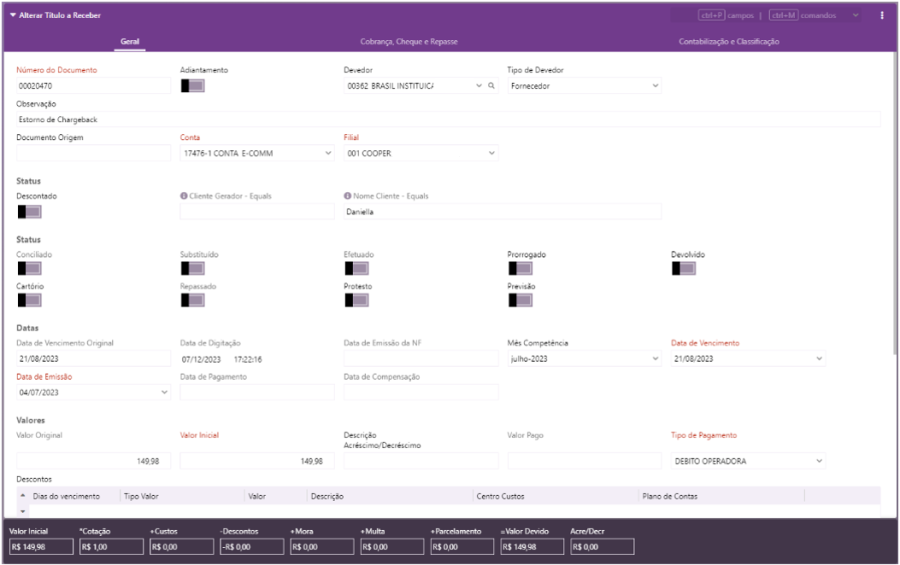
Task: Click the Plano de Contas column header
Action: coord(670,496)
